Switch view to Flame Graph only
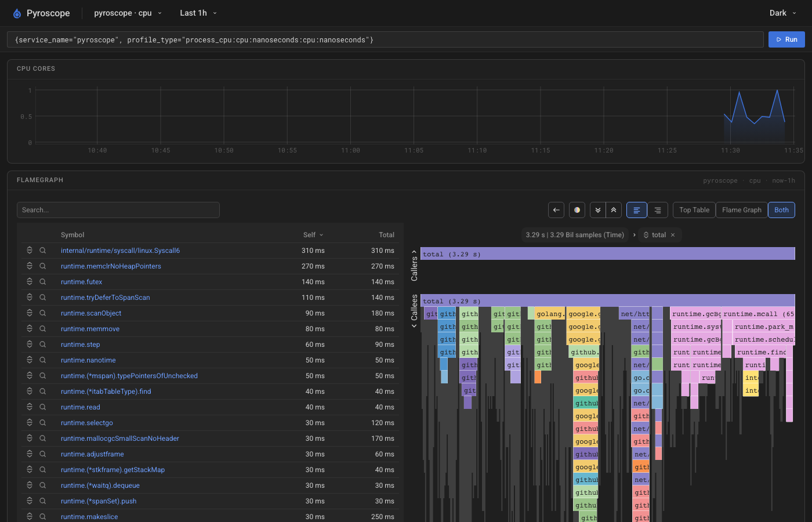812x522 pixels. click(x=742, y=210)
